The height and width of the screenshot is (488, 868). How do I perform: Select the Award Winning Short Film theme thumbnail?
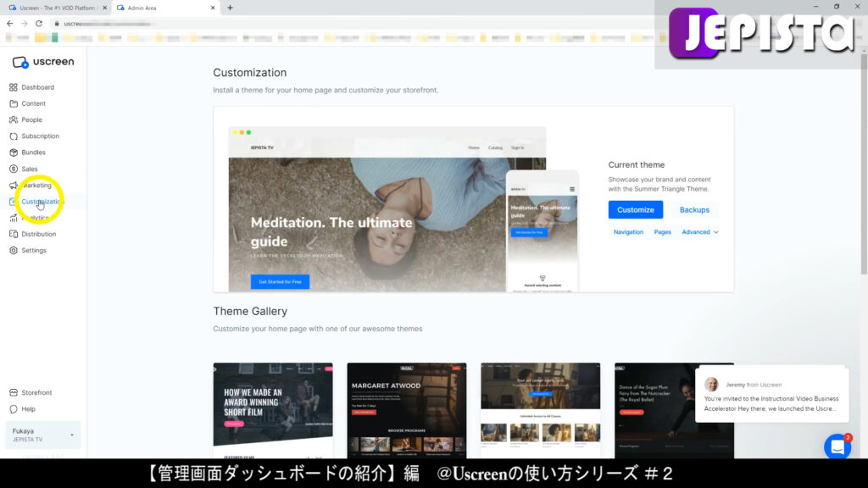pyautogui.click(x=273, y=410)
